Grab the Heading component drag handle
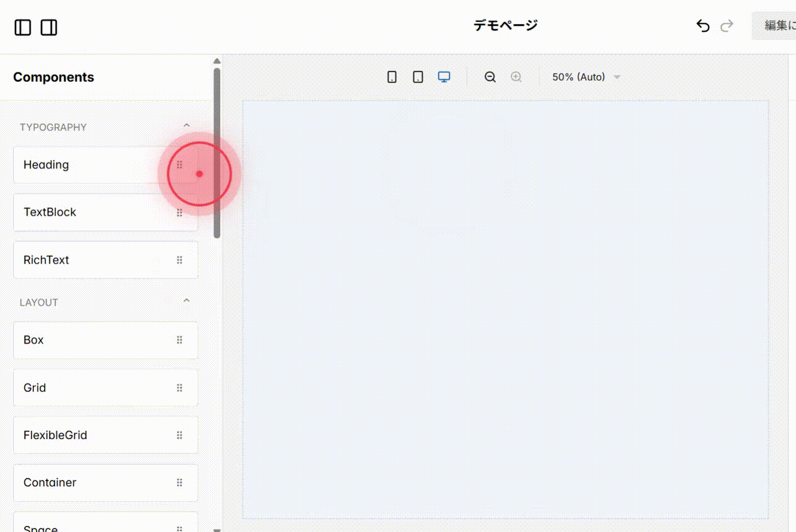This screenshot has height=532, width=796. click(180, 164)
